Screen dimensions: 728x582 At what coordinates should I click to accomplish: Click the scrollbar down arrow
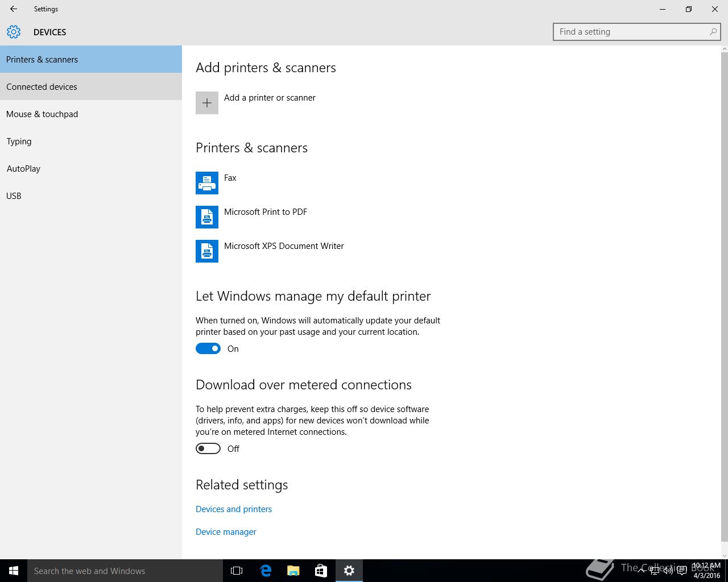click(724, 555)
